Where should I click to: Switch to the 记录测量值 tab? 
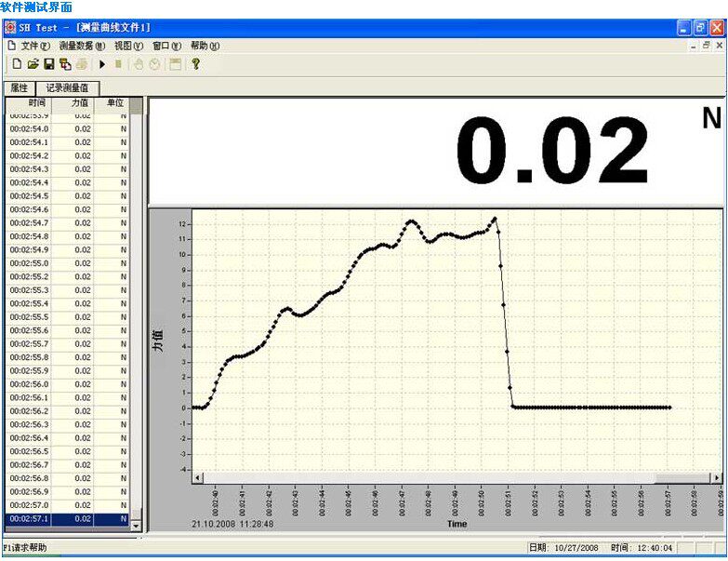click(x=67, y=87)
